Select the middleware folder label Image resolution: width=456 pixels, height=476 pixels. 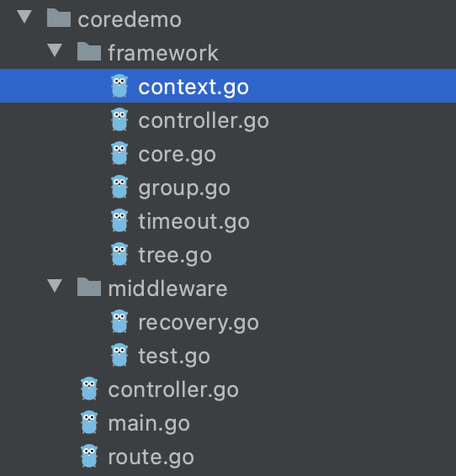(167, 288)
